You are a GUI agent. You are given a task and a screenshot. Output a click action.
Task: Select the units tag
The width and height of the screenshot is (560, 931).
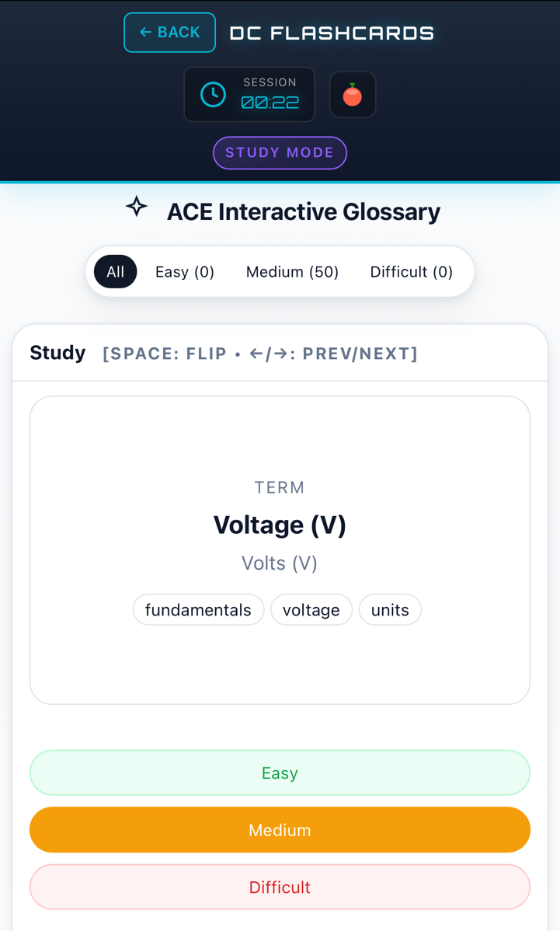[x=390, y=610]
